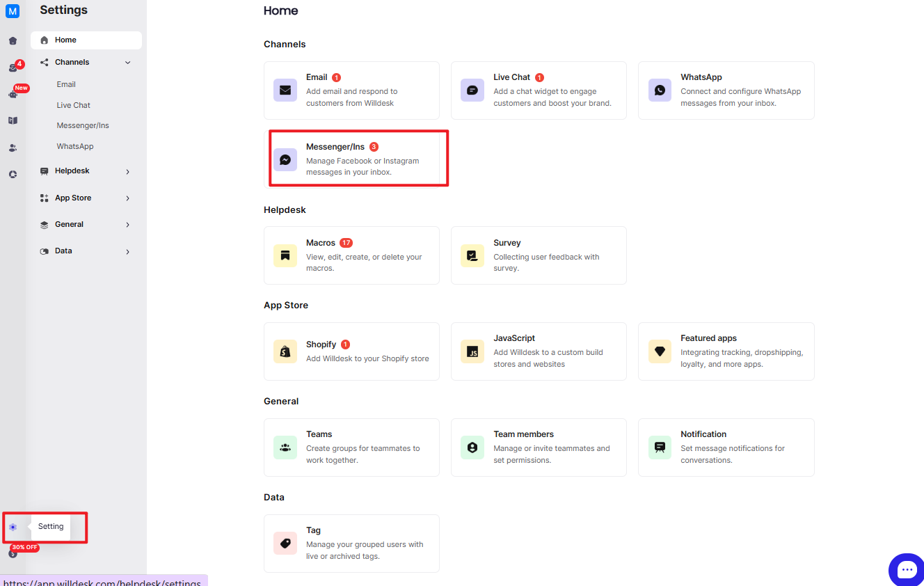This screenshot has height=586, width=924.
Task: Open the pricing dollar icon with 30% OFF
Action: 13,553
